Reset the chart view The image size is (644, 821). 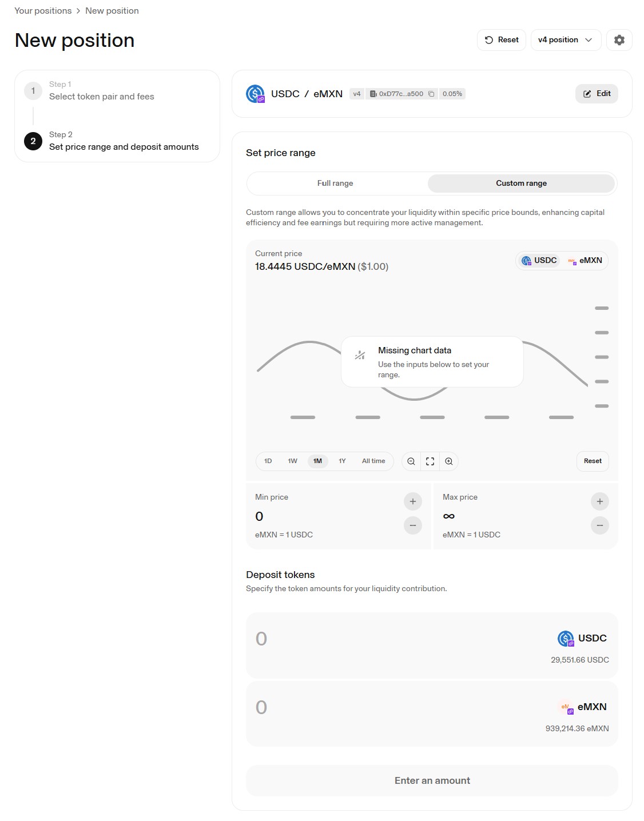click(593, 461)
